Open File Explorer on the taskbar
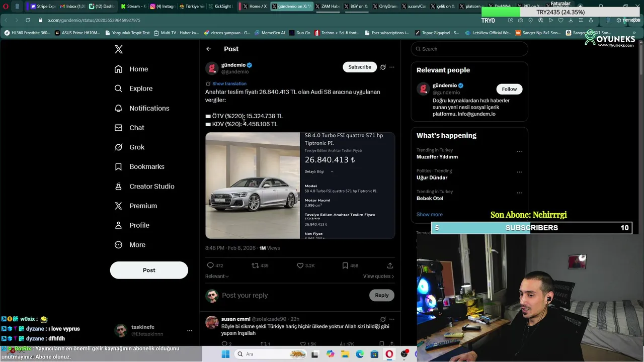This screenshot has width=644, height=362. [345, 354]
